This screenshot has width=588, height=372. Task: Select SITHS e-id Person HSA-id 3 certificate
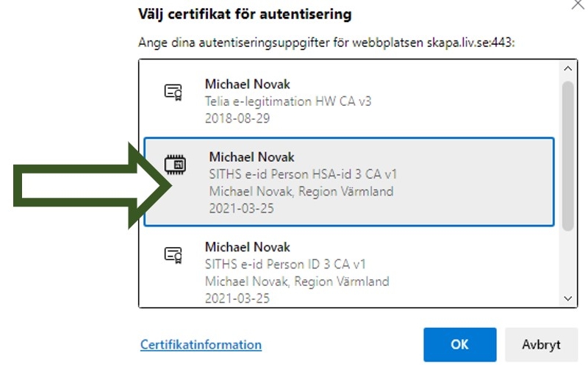pyautogui.click(x=348, y=182)
